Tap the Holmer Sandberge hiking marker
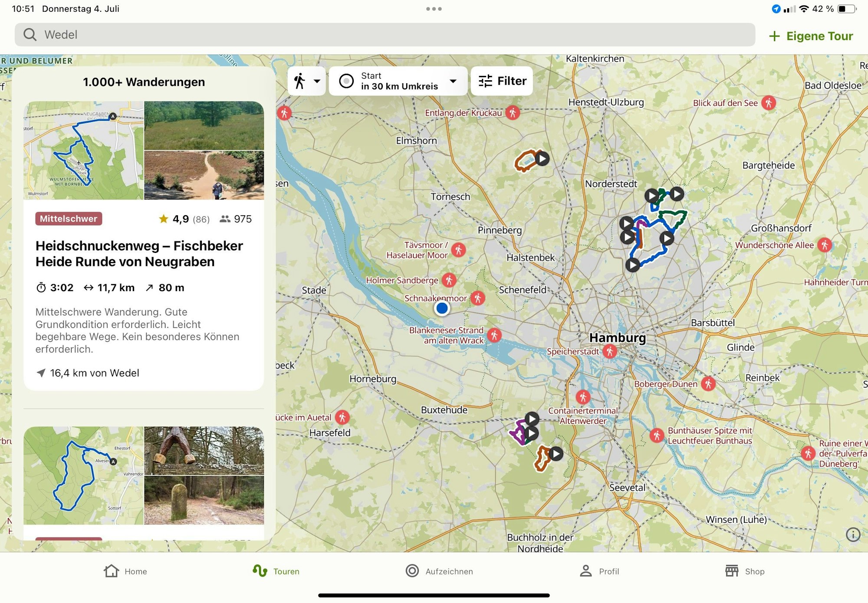This screenshot has width=868, height=603. [449, 280]
